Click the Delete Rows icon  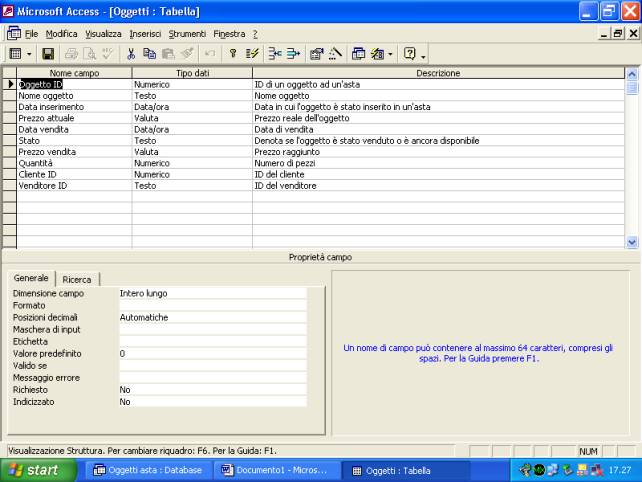[293, 54]
